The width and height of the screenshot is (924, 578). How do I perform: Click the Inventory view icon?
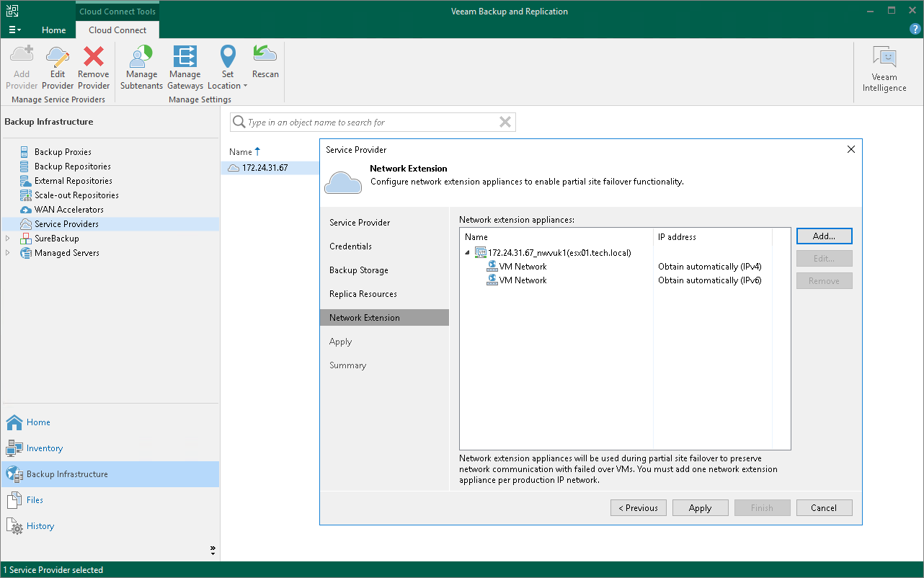pos(14,448)
